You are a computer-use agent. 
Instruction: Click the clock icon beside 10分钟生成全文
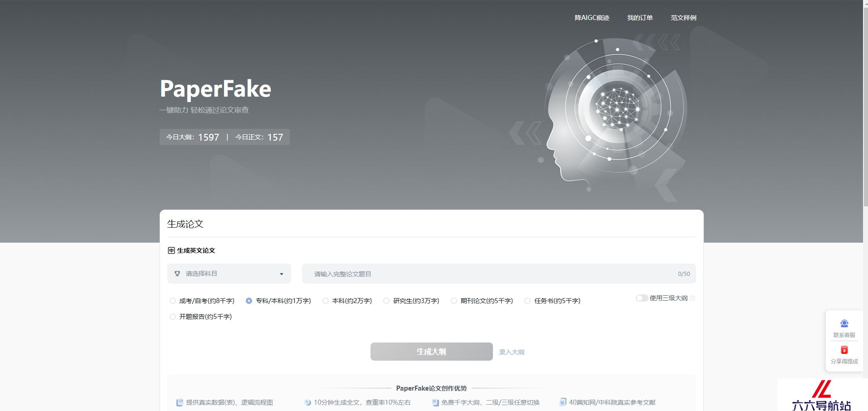[x=307, y=402]
